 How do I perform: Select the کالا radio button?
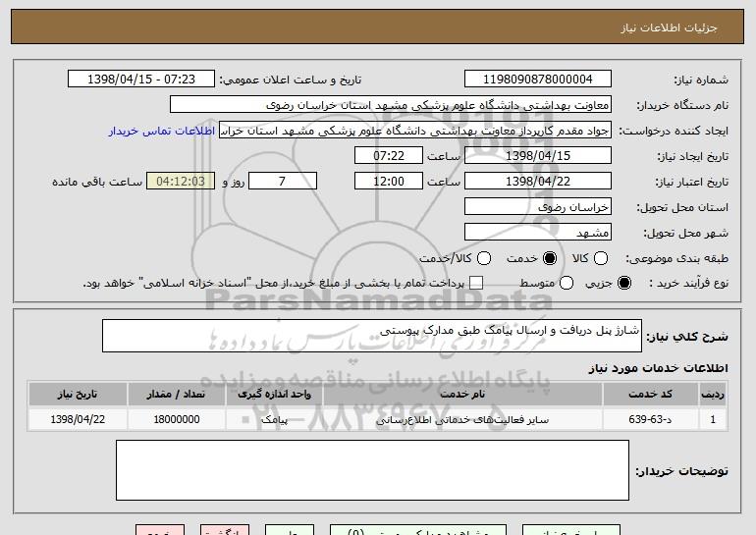pos(600,258)
